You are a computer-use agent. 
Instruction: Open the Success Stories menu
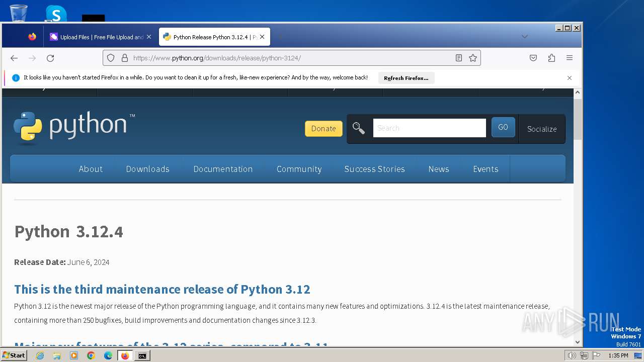click(x=375, y=169)
